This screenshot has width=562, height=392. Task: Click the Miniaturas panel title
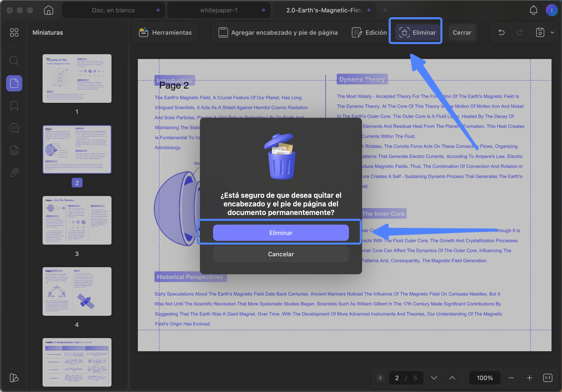pyautogui.click(x=48, y=32)
